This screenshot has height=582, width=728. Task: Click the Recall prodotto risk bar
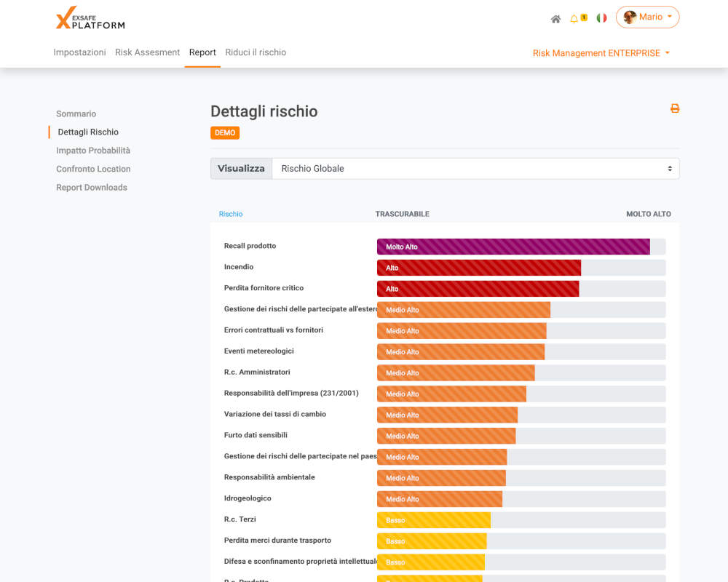513,247
